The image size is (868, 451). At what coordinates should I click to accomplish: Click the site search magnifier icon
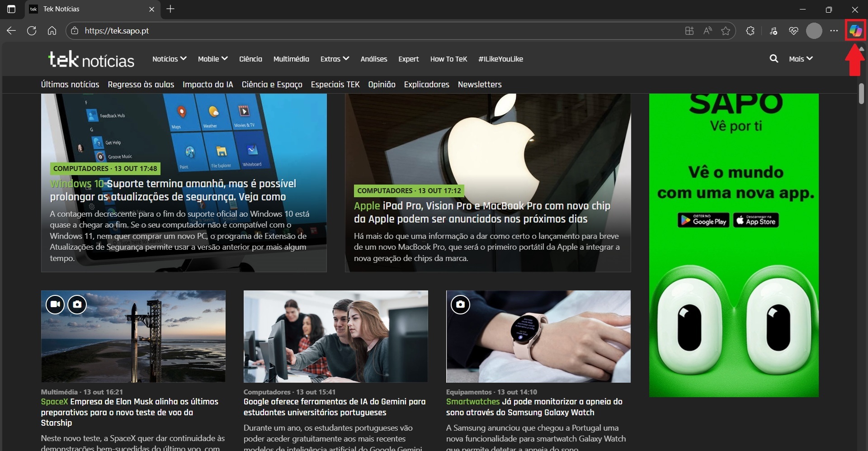[x=774, y=59]
